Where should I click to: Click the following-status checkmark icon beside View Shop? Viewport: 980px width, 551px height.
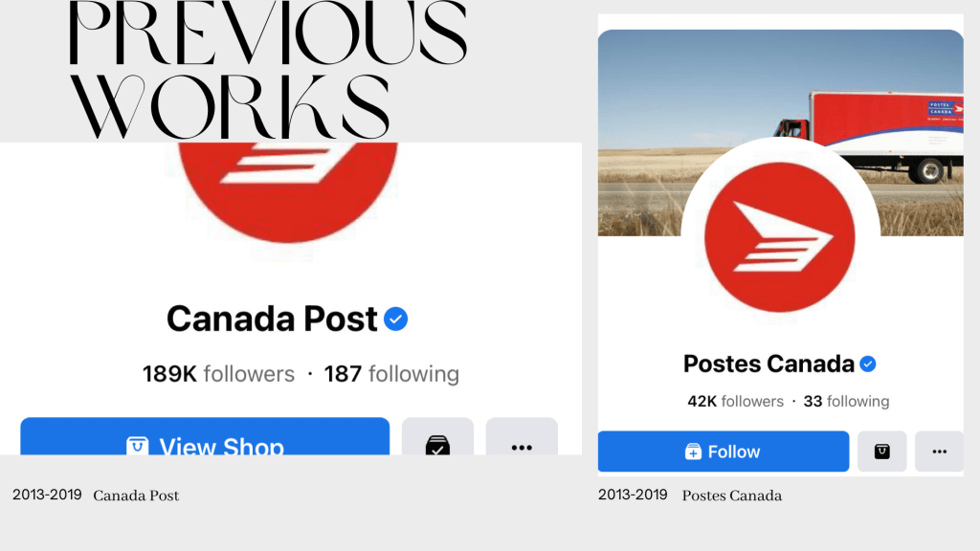437,446
